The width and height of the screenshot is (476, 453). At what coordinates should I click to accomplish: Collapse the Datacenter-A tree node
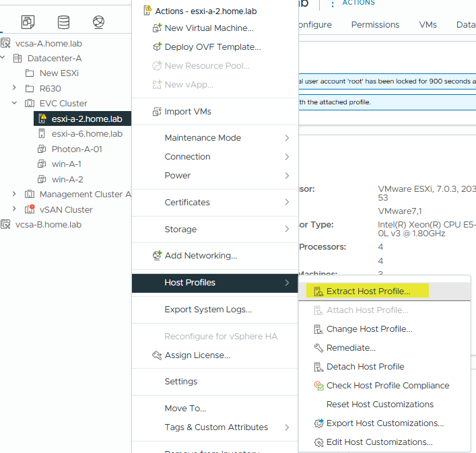(x=3, y=57)
